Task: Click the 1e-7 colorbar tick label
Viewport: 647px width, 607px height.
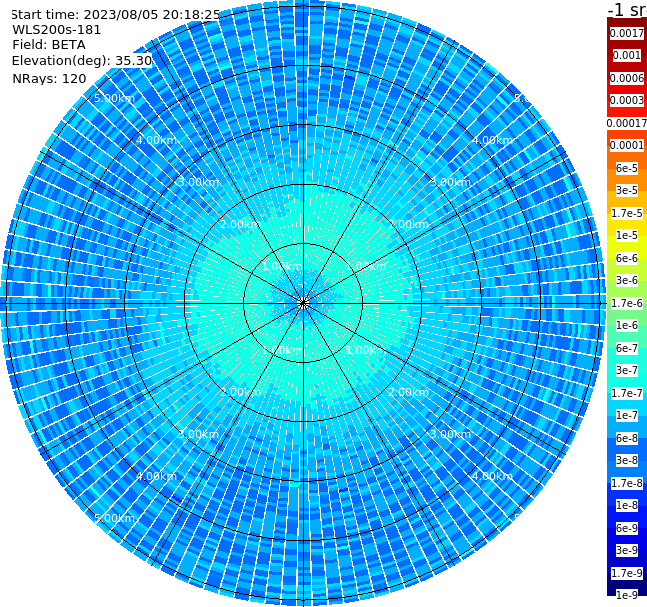Action: [627, 416]
